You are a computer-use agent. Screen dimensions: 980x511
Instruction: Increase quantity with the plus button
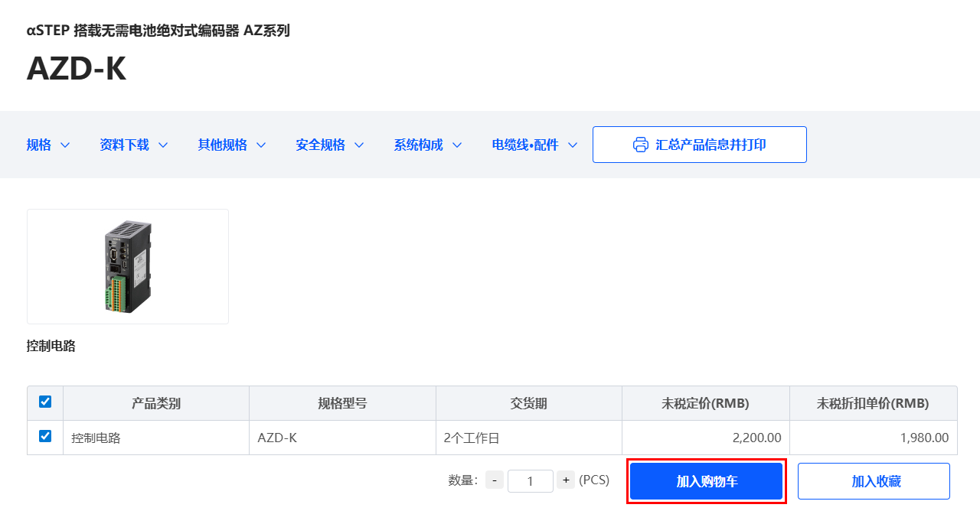[566, 480]
